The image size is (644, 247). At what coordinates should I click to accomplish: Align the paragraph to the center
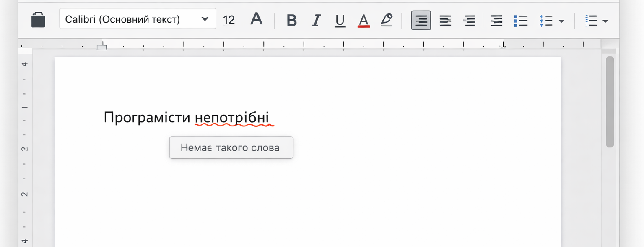pyautogui.click(x=445, y=20)
